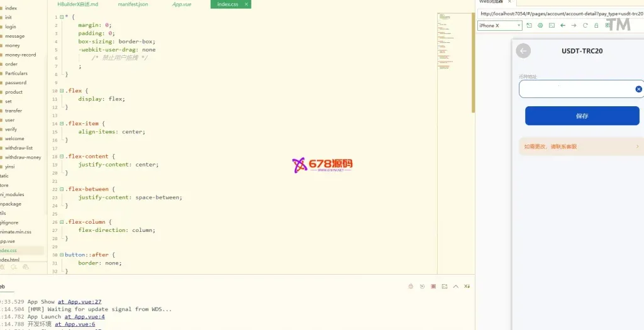Close the index.css tab
This screenshot has height=330, width=644.
click(247, 4)
